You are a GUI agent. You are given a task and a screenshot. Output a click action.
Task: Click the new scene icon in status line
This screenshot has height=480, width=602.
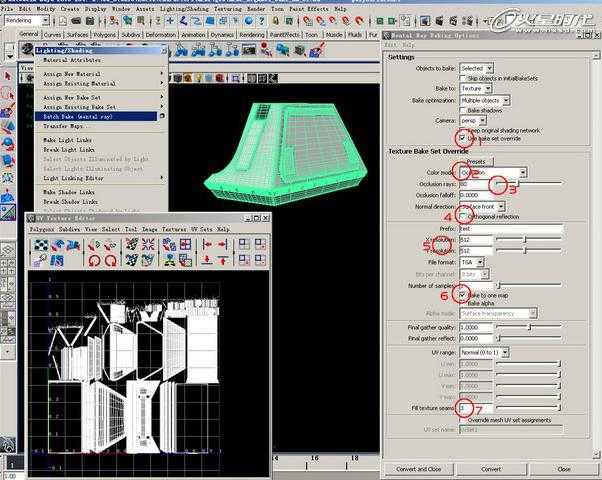coord(63,21)
